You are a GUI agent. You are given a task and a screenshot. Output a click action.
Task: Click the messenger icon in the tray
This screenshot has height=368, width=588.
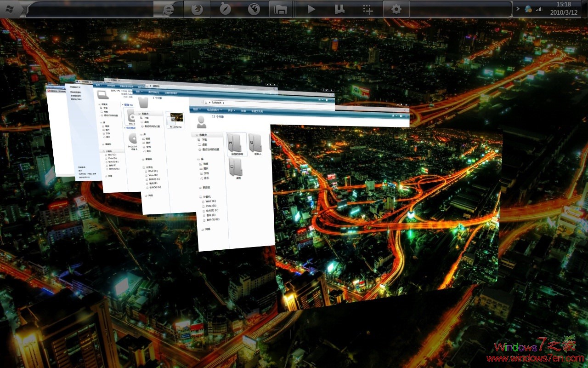click(x=528, y=9)
